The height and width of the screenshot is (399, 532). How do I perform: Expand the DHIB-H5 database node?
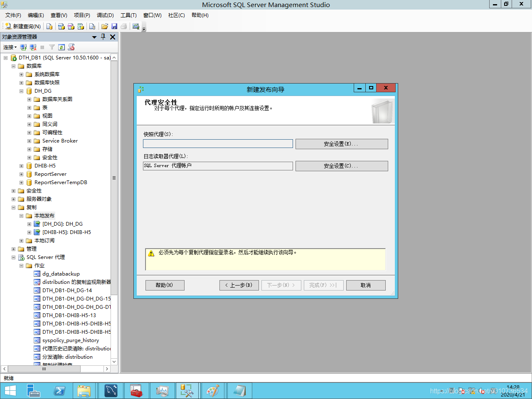[x=21, y=166]
